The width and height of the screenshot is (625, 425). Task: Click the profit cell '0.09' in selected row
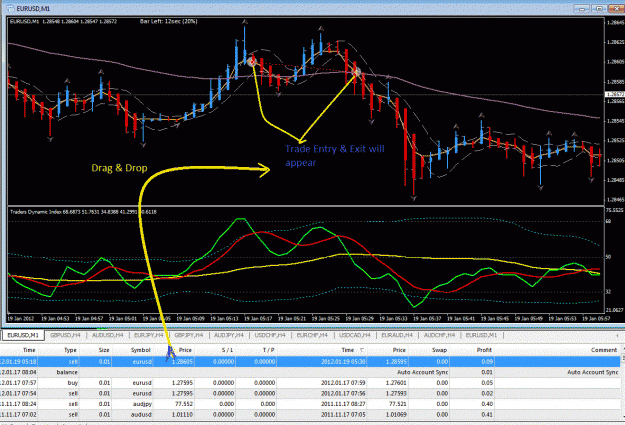coord(487,362)
